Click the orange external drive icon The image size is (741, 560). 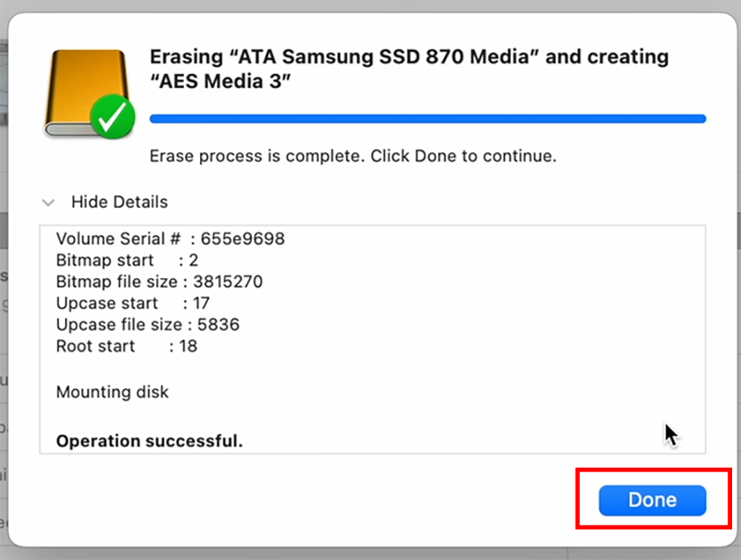pos(87,93)
